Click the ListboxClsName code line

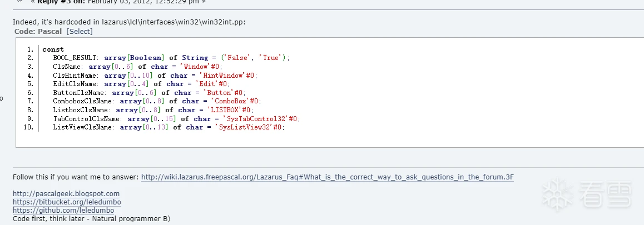click(149, 110)
